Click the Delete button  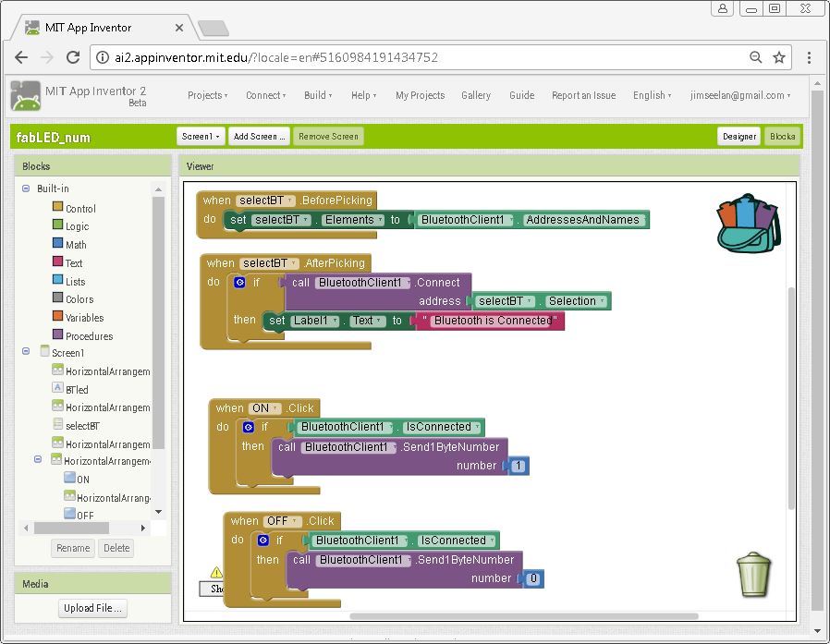116,548
